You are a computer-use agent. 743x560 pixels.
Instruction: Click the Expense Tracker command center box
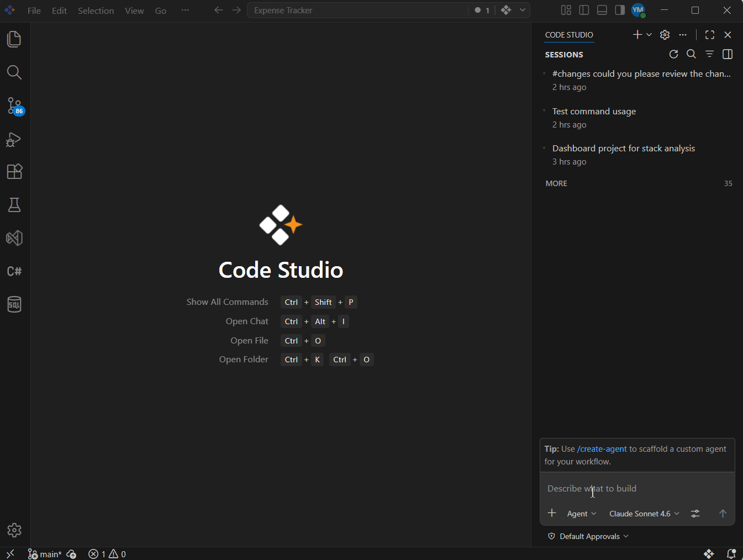[x=357, y=10]
